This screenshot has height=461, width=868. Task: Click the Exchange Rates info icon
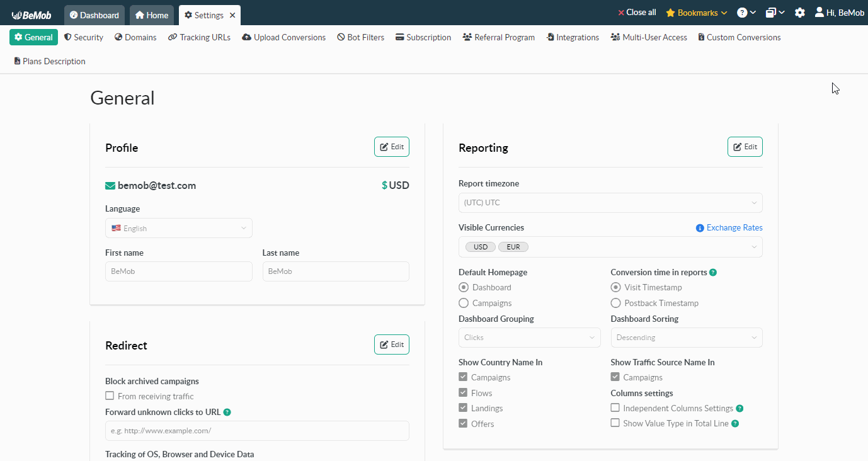(700, 228)
